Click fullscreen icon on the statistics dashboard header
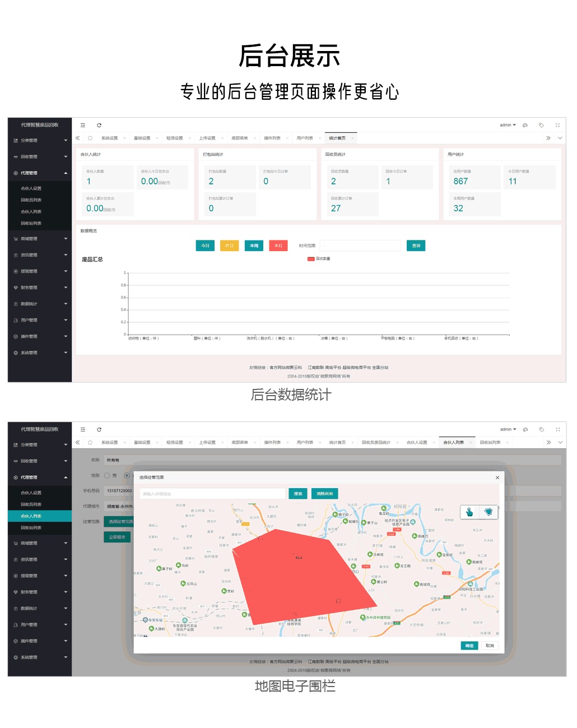577x728 pixels. (x=557, y=126)
